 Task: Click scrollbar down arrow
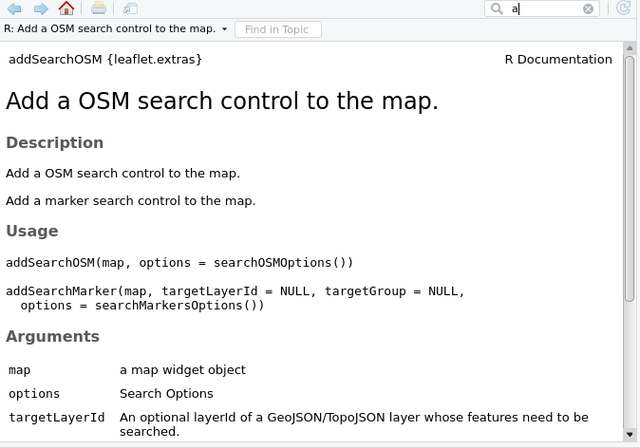pyautogui.click(x=629, y=435)
